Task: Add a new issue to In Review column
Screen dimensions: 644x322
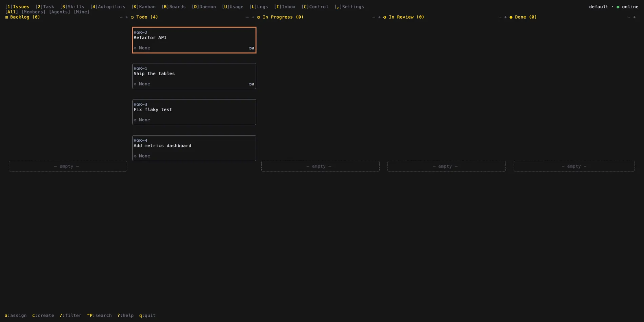Action: point(505,17)
